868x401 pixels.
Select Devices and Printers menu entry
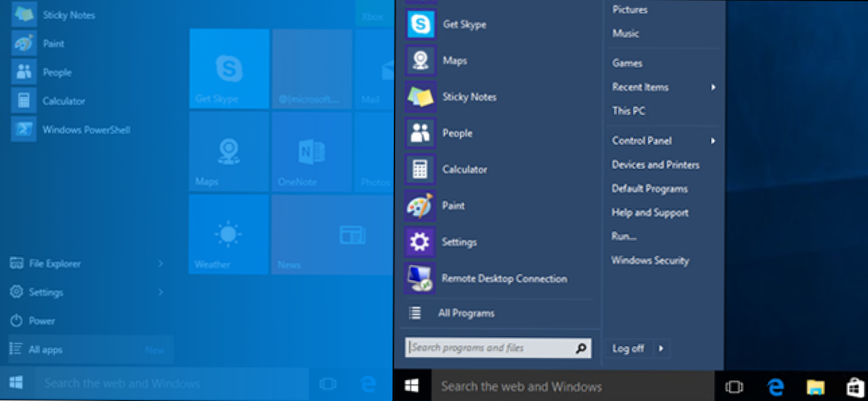655,165
